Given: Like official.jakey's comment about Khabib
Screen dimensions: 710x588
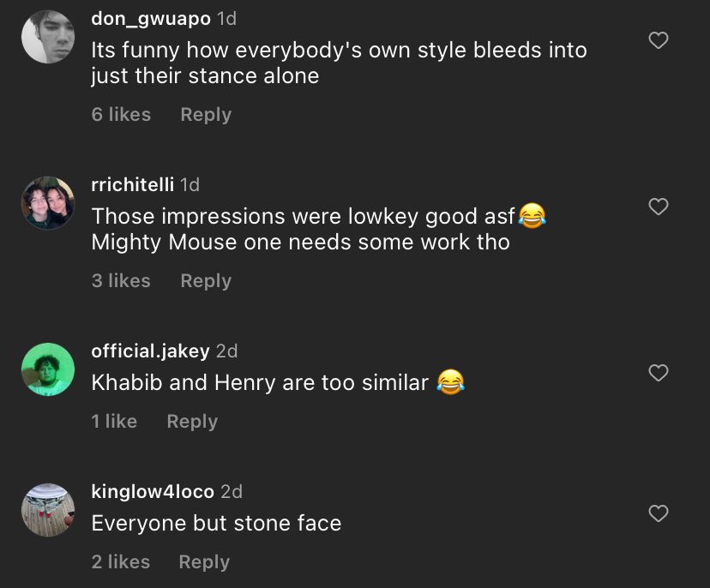Looking at the screenshot, I should [x=658, y=373].
